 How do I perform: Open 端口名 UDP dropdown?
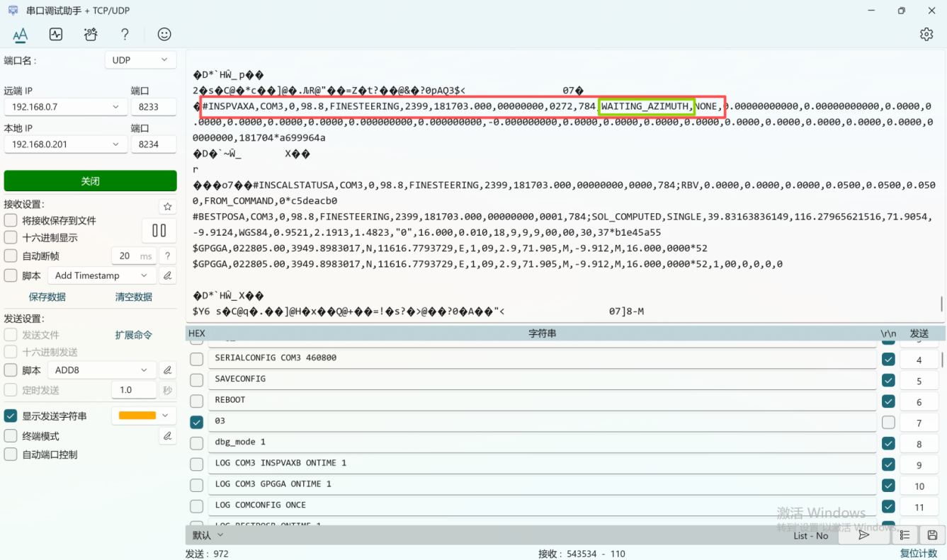click(140, 60)
